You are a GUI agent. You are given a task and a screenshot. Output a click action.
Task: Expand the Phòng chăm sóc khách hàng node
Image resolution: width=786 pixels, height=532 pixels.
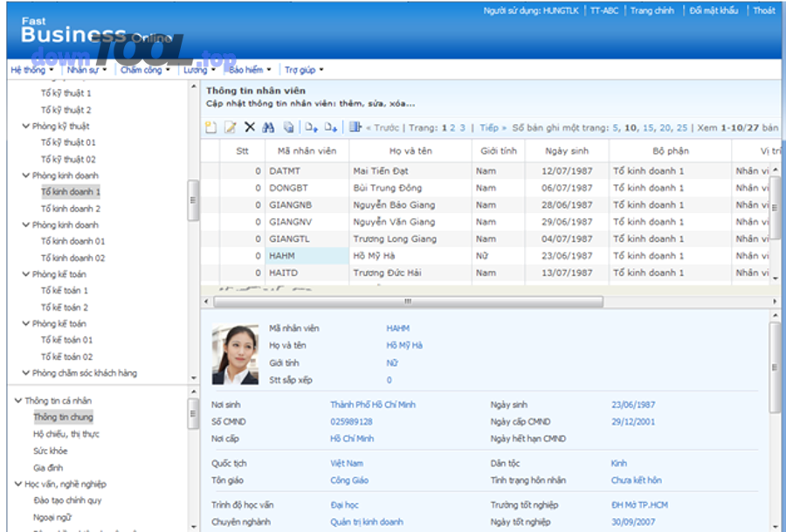coord(26,373)
